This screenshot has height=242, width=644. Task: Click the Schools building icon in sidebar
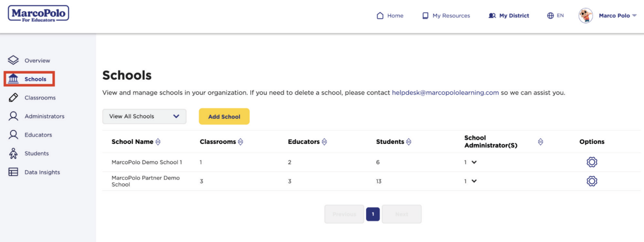13,79
